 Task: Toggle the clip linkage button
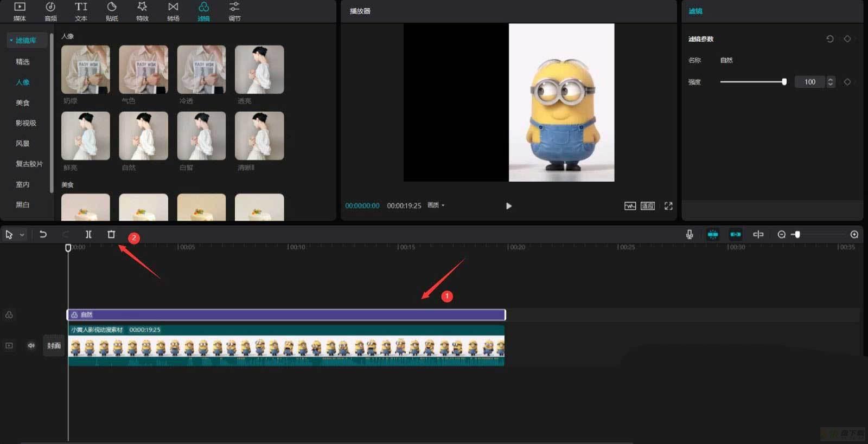pos(736,234)
